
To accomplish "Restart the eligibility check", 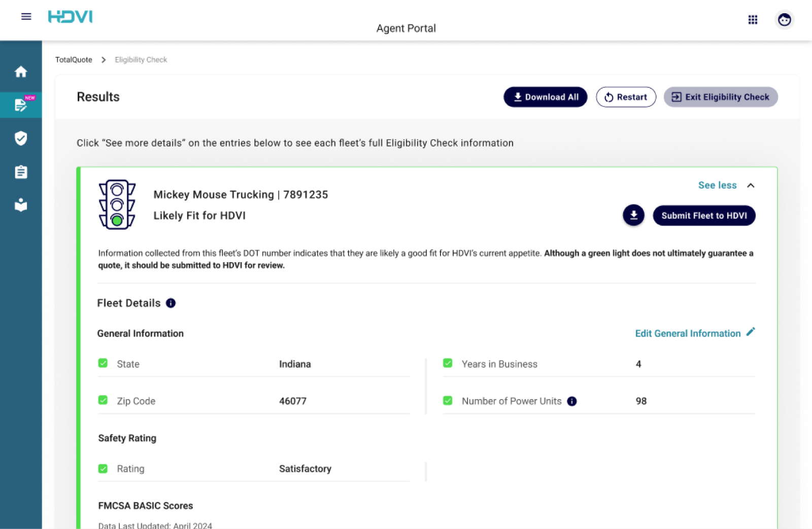I will (626, 97).
